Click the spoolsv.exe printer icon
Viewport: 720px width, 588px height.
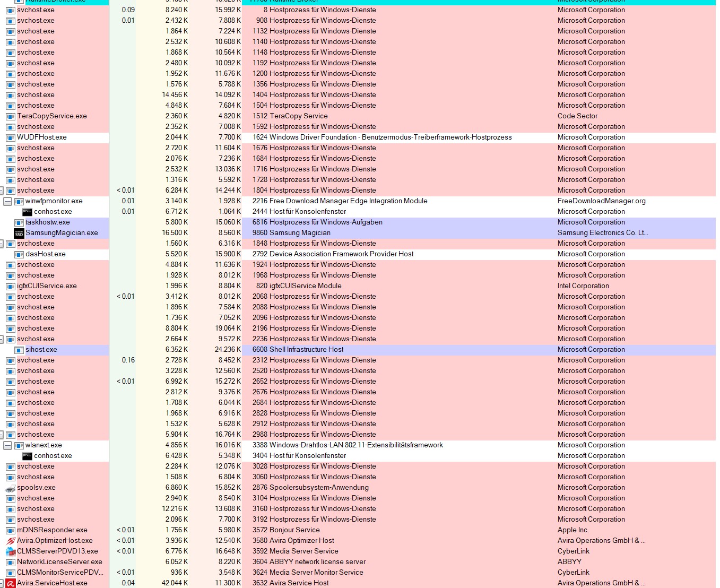[x=10, y=488]
